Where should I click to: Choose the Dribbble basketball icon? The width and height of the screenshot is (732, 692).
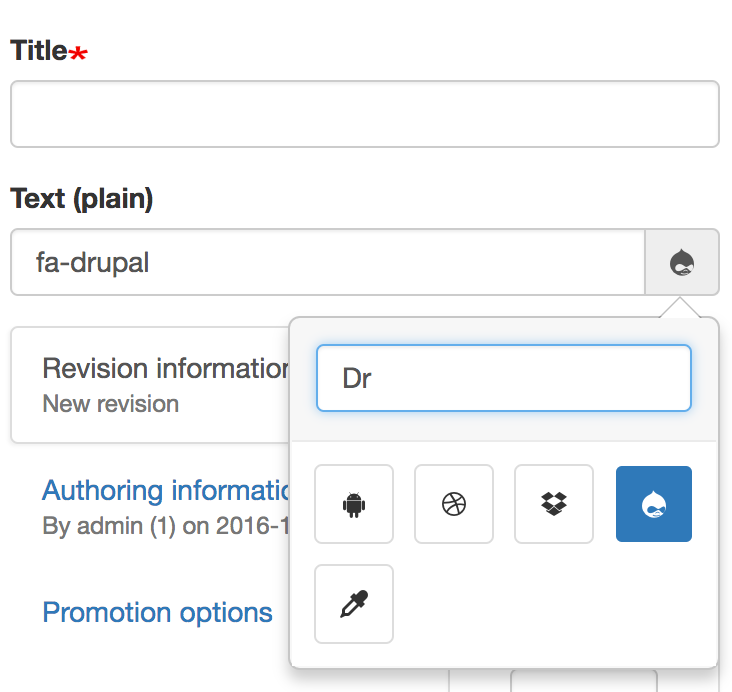[x=454, y=504]
